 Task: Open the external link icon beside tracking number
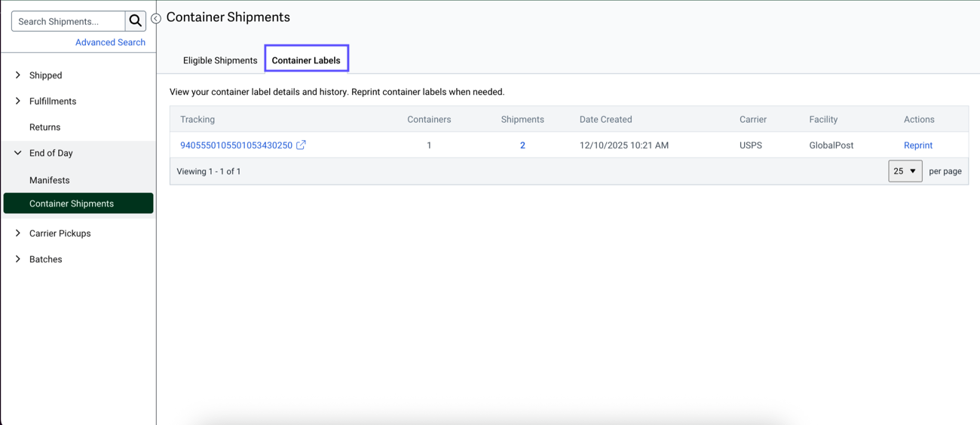tap(301, 145)
